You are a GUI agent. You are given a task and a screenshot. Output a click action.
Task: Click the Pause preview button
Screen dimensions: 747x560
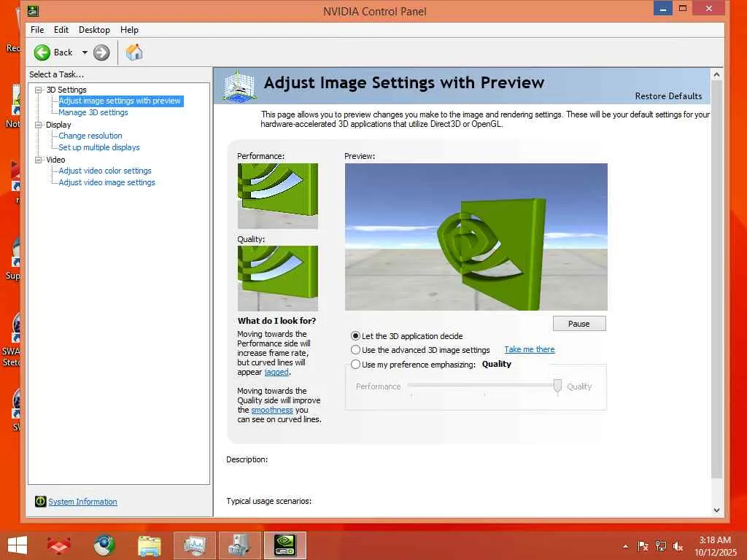(x=579, y=323)
